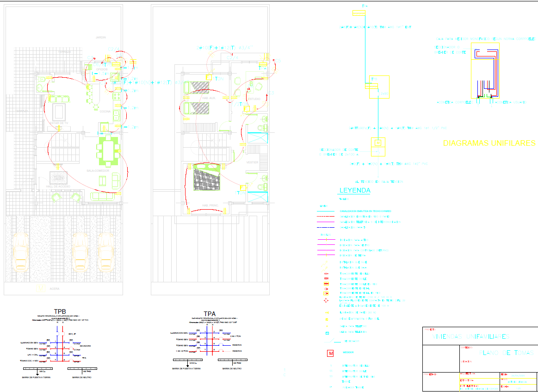Open the DIAGRAMAS UNIFILARES title text
Viewport: 538px width, 392px height.
tap(489, 143)
